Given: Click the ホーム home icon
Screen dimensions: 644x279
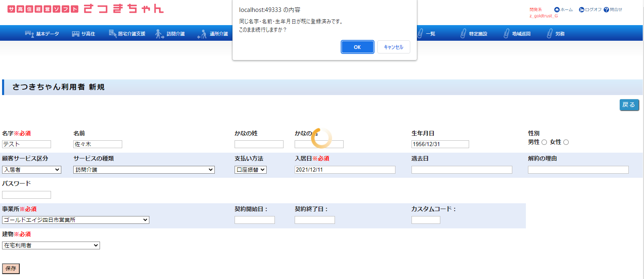Looking at the screenshot, I should (x=557, y=9).
